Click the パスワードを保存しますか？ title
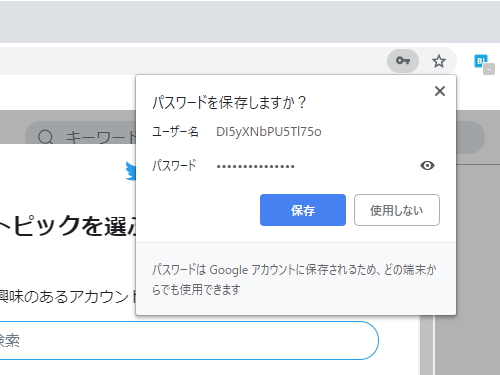 [229, 102]
